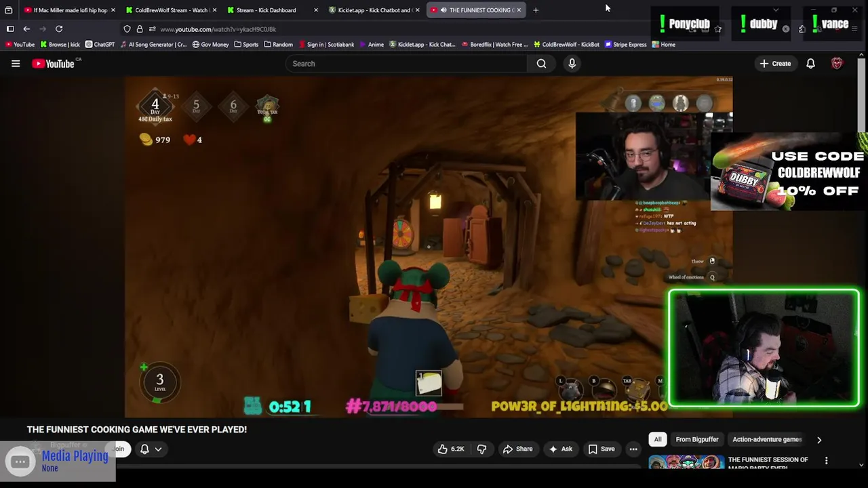
Task: Open a new tab with plus icon
Action: coord(536,10)
